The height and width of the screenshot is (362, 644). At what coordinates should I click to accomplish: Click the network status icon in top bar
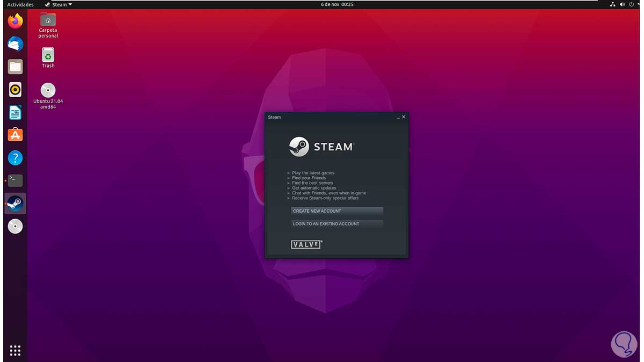coord(613,4)
